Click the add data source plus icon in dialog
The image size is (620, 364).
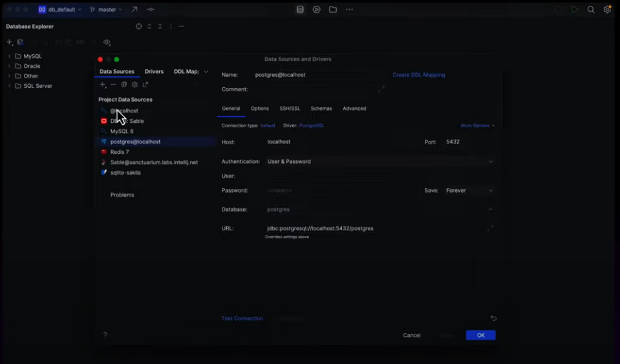coord(102,85)
